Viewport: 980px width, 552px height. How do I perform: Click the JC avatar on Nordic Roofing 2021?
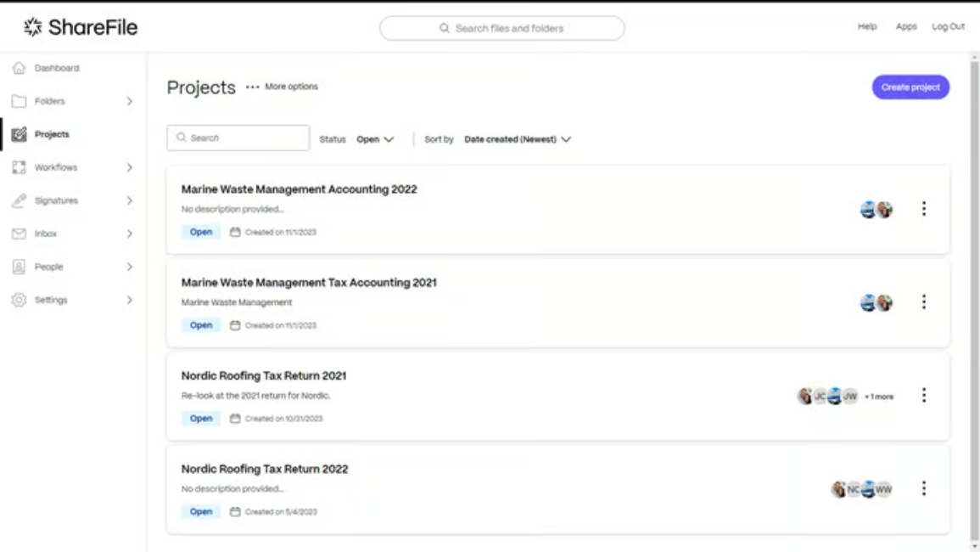point(820,396)
